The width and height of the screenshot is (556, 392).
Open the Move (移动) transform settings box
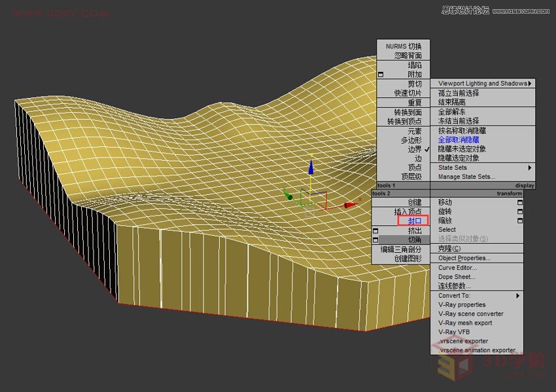pyautogui.click(x=519, y=203)
